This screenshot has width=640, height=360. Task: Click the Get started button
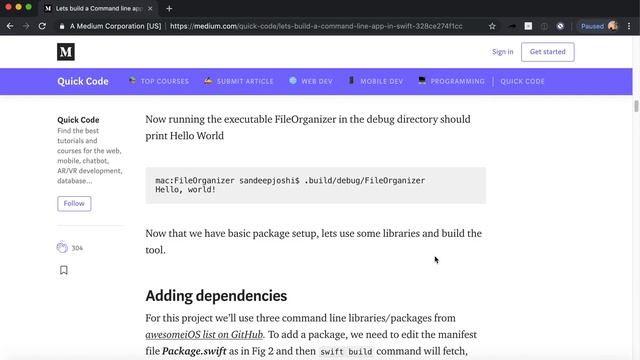547,52
